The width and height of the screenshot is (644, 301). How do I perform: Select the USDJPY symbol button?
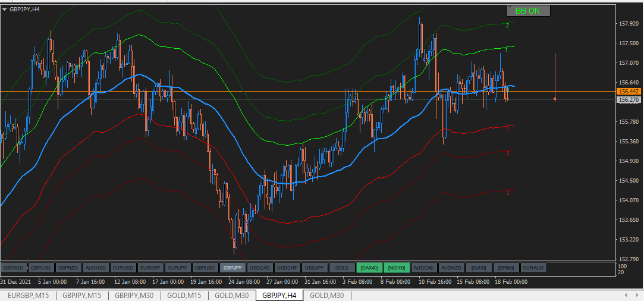[315, 268]
